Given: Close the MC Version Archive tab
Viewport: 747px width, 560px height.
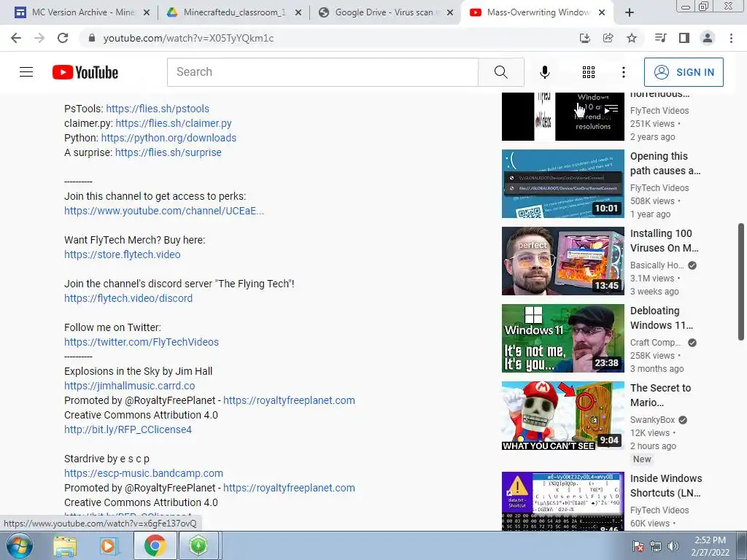Looking at the screenshot, I should click(x=147, y=13).
